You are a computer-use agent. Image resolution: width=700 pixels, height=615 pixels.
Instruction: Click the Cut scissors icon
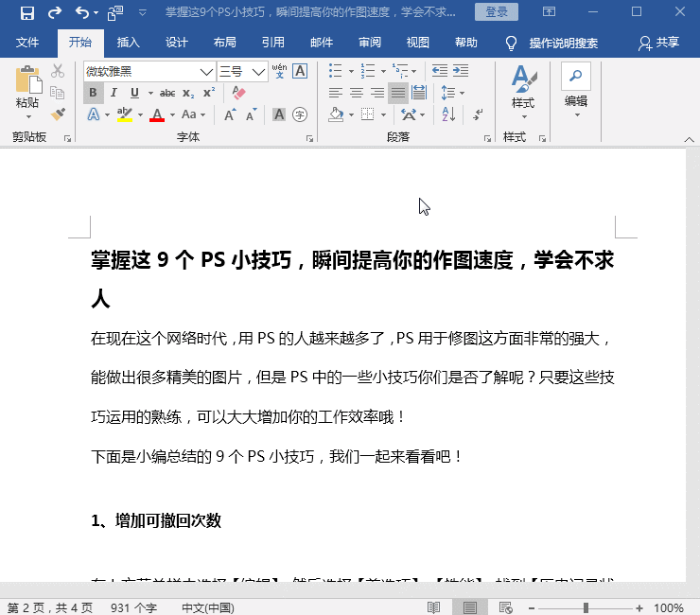click(58, 71)
